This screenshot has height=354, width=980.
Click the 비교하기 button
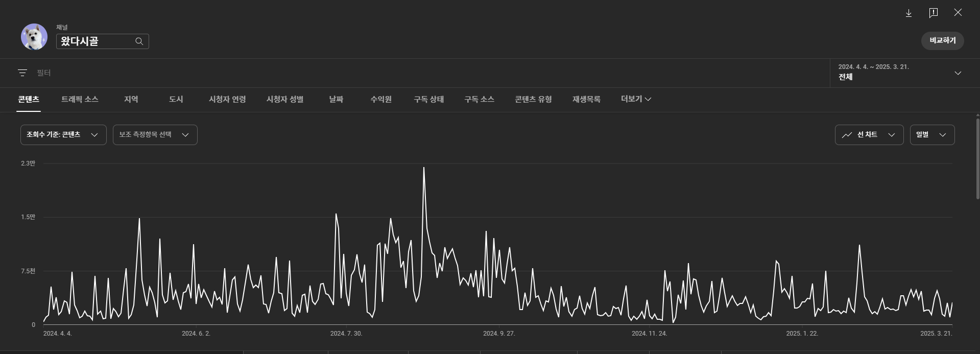[x=942, y=40]
